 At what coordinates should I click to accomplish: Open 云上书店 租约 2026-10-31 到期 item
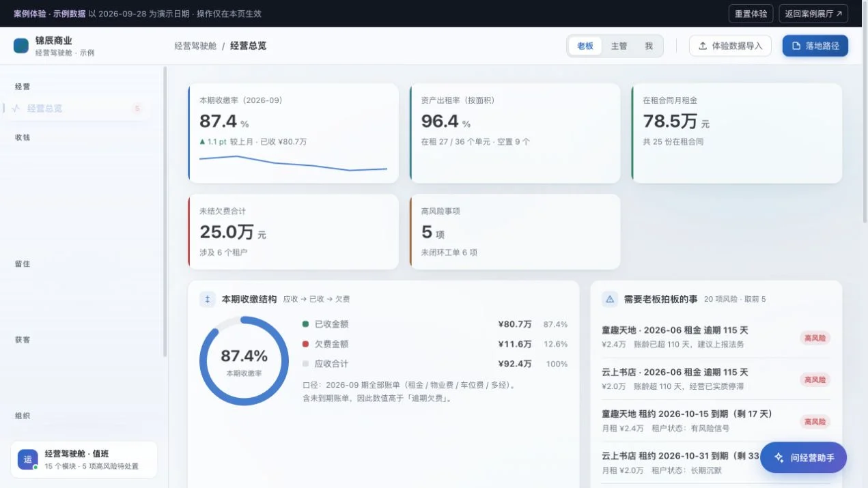coord(716,463)
